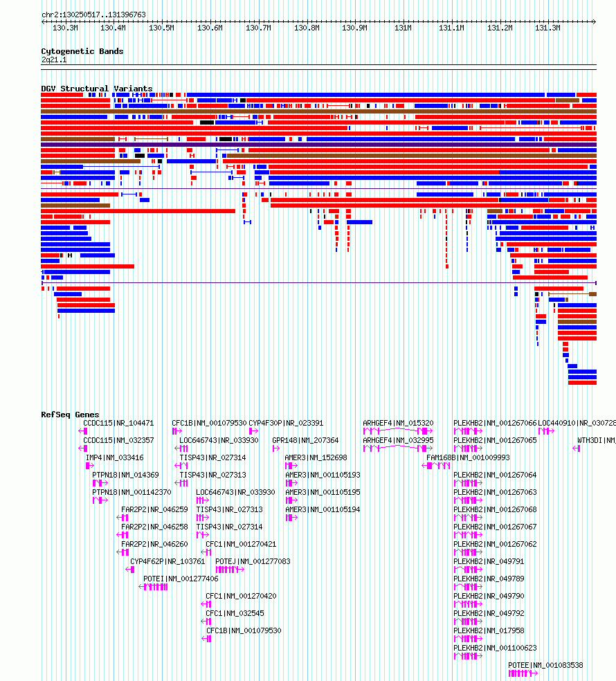Click the POTEI NM_001277406 gene glyph
The width and height of the screenshot is (616, 681).
(x=153, y=587)
